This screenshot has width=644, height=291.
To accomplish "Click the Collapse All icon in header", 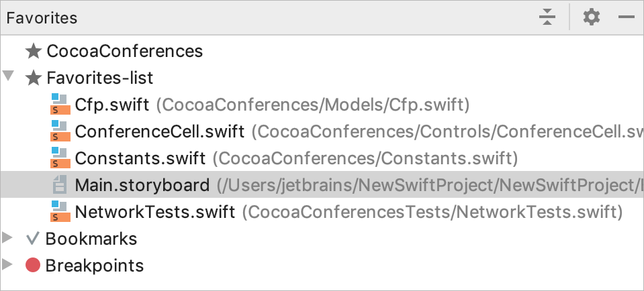I will click(547, 17).
